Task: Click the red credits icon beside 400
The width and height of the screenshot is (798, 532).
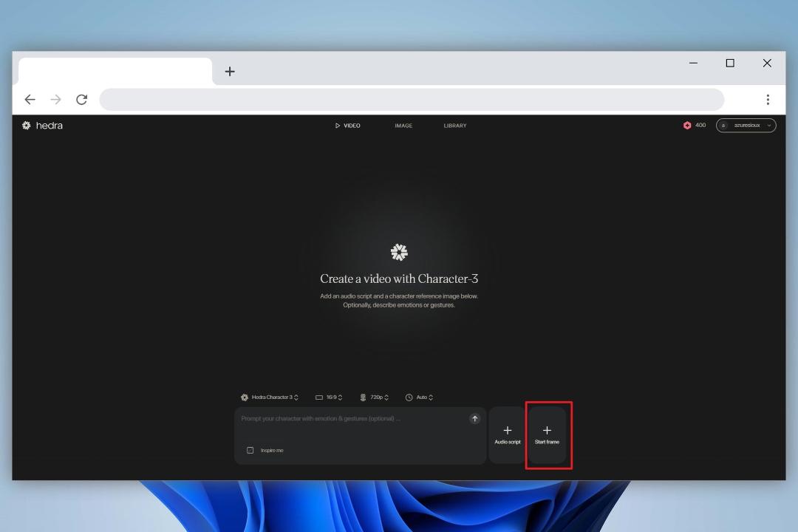Action: coord(687,125)
